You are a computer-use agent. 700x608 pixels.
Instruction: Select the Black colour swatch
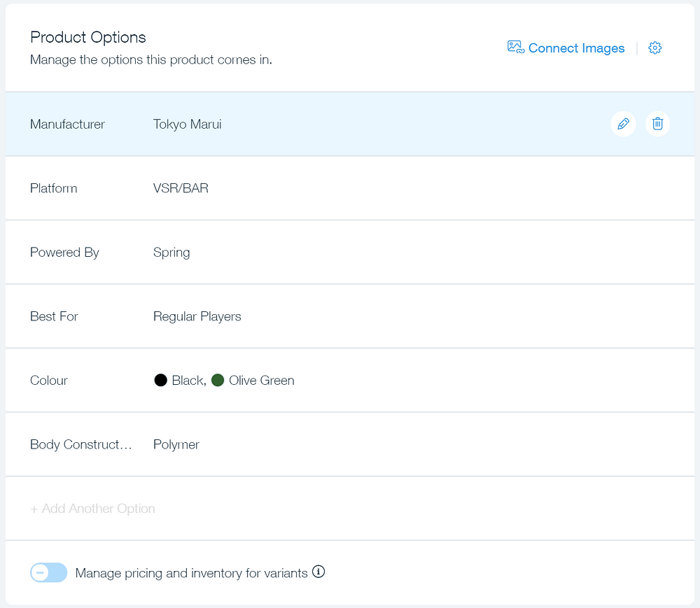coord(160,380)
